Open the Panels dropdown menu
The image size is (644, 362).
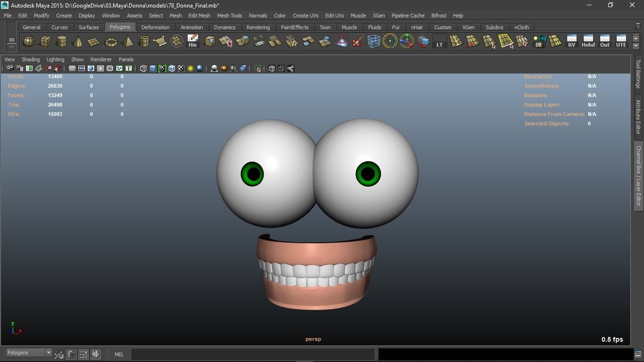coord(126,59)
